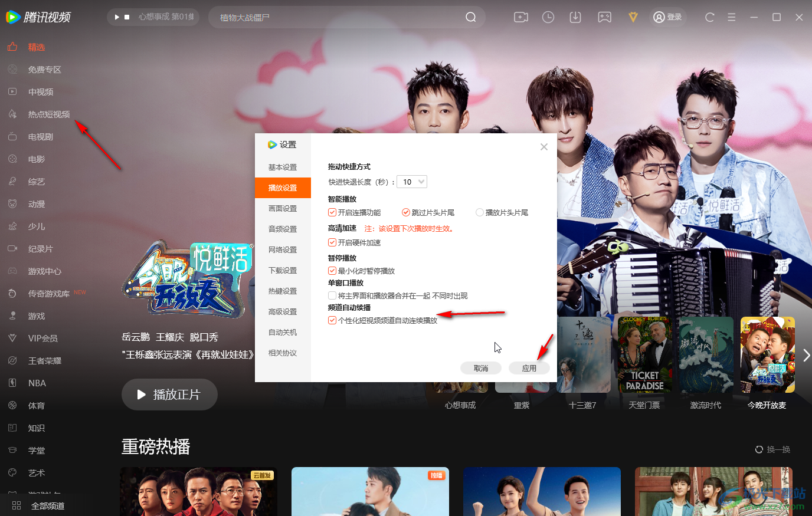
Task: Click 取消 button in settings dialog
Action: [481, 368]
